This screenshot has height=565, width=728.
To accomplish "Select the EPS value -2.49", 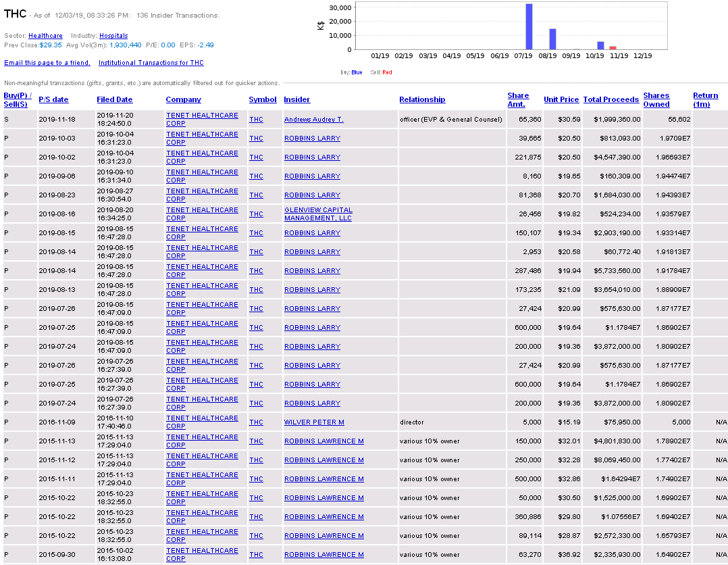I will (206, 45).
